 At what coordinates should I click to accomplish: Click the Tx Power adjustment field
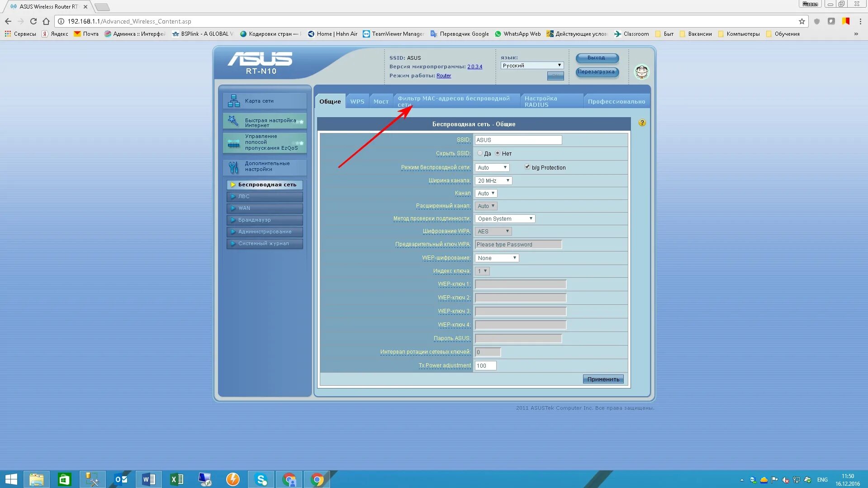click(485, 365)
